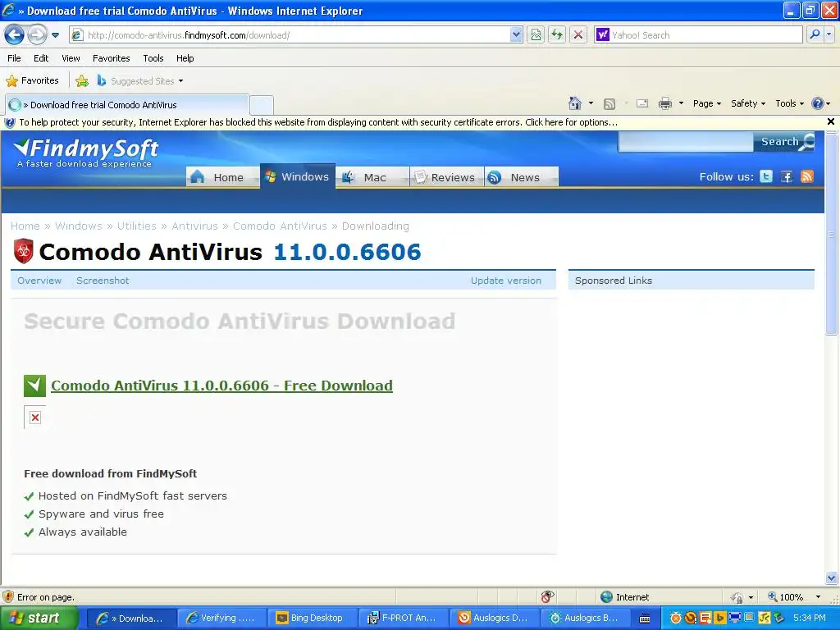Click the RSS Feeds icon in command bar
The height and width of the screenshot is (630, 840).
tap(609, 103)
